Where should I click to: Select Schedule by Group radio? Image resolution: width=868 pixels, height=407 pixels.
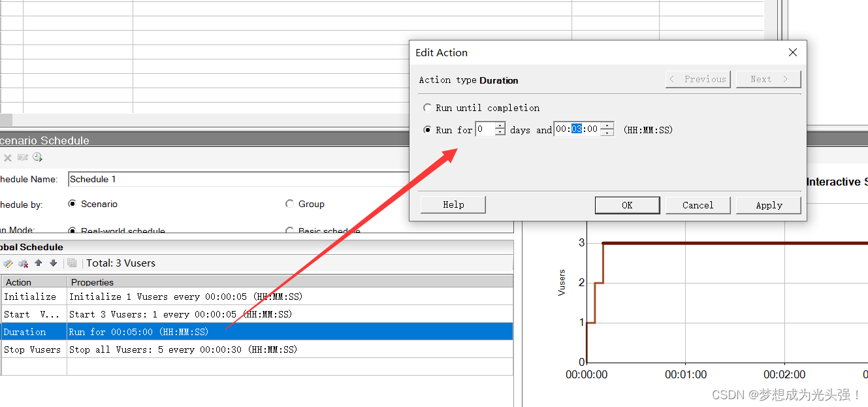coord(289,204)
